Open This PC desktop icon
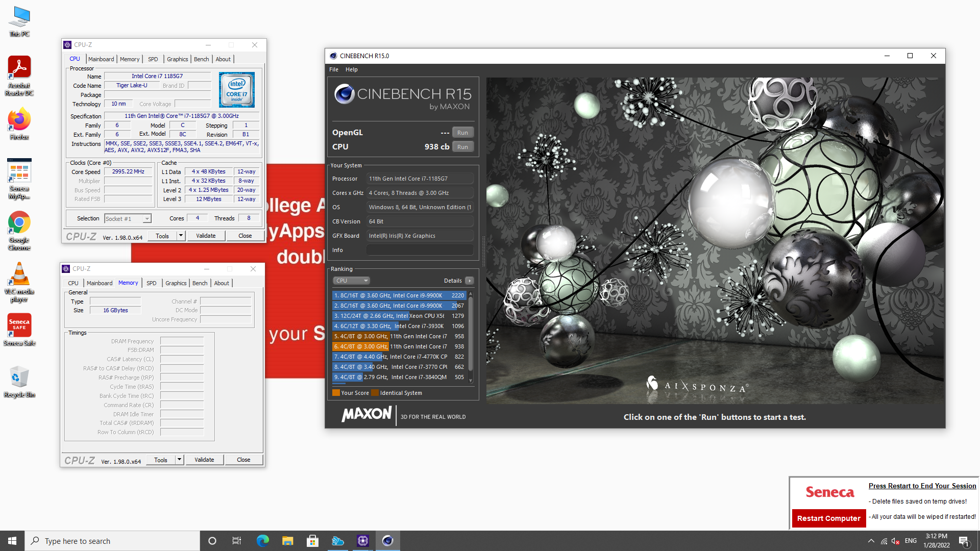Screen dimensions: 980x551 pyautogui.click(x=19, y=22)
